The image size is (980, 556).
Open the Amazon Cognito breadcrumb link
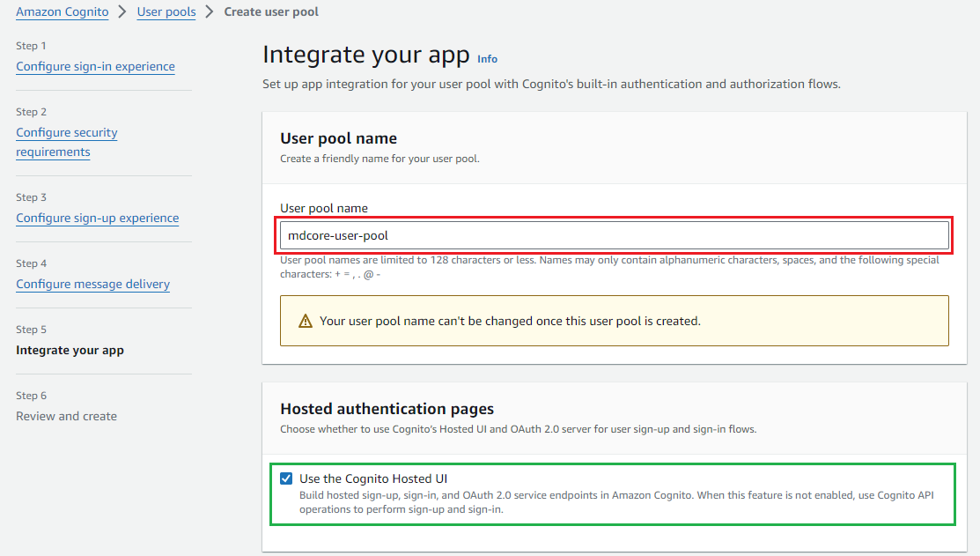(62, 11)
